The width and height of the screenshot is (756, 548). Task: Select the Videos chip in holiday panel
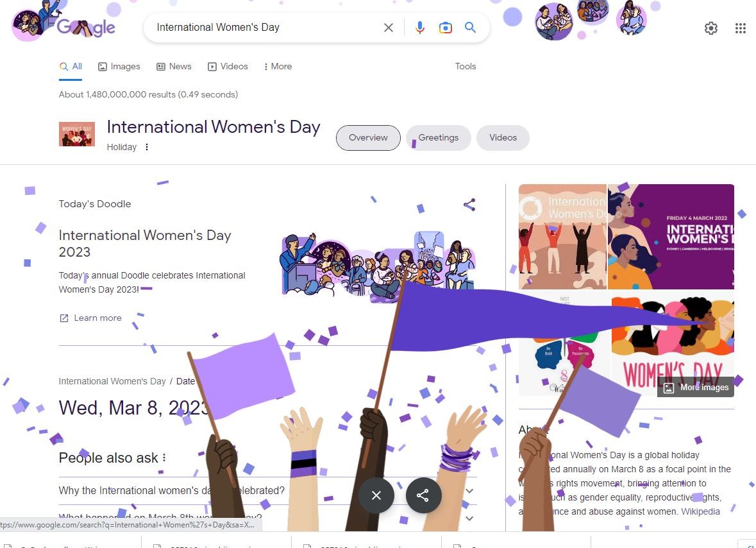[x=503, y=138]
